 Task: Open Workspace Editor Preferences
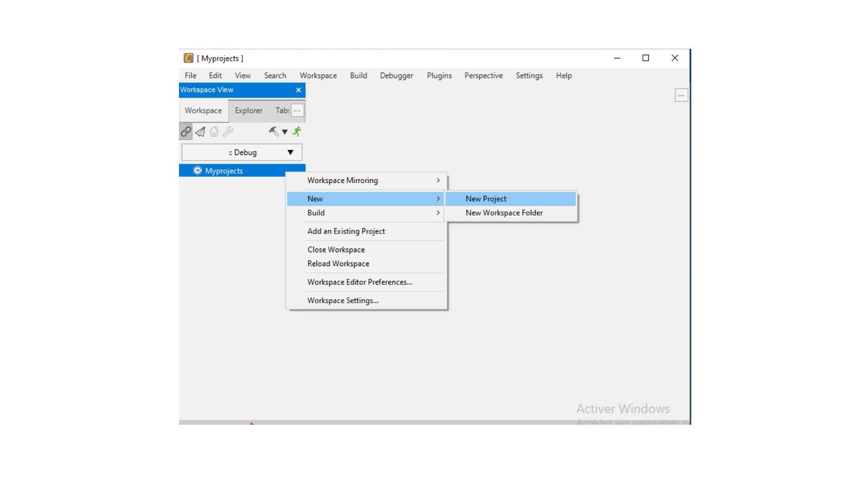click(366, 282)
